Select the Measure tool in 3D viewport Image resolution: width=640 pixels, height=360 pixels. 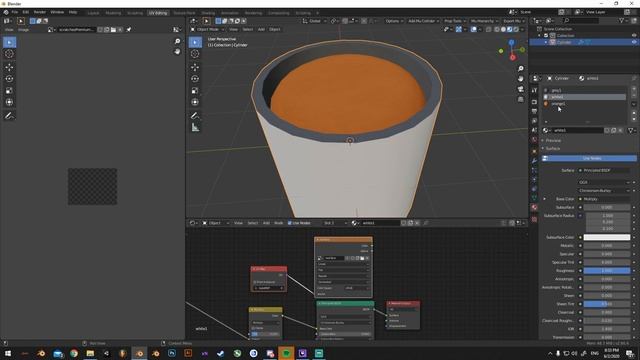(x=195, y=128)
